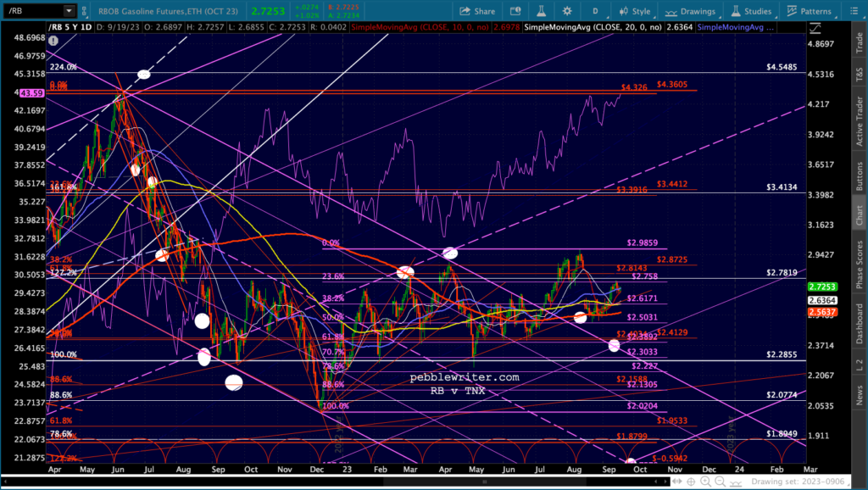868x490 pixels.
Task: Click the horizontal time-axis scrollbar
Action: pos(332,482)
